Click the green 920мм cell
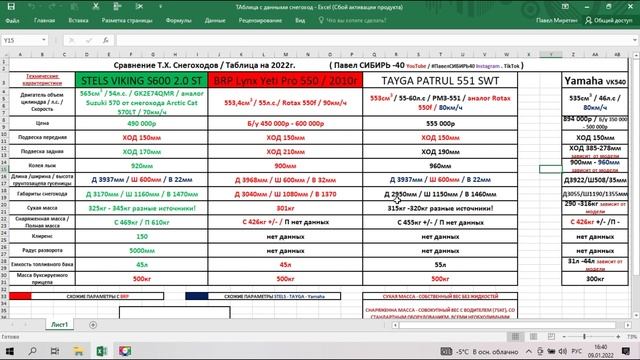The image size is (640, 360). (142, 166)
